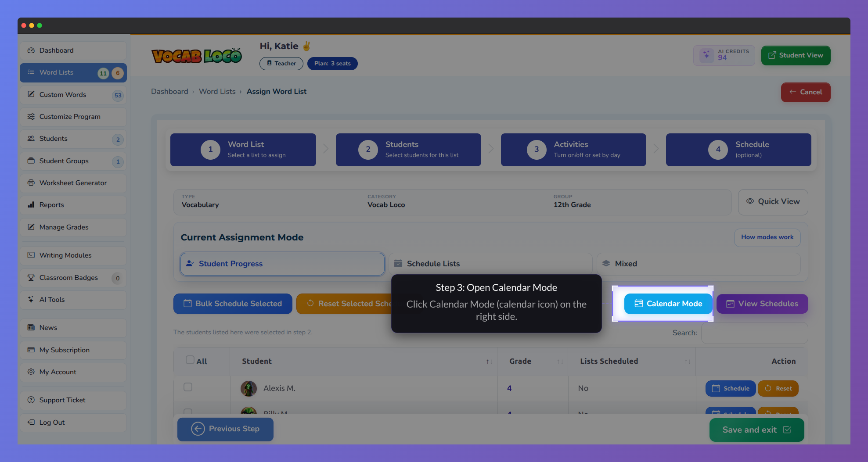The width and height of the screenshot is (868, 462).
Task: Sort by Lists Scheduled column
Action: [x=687, y=362]
